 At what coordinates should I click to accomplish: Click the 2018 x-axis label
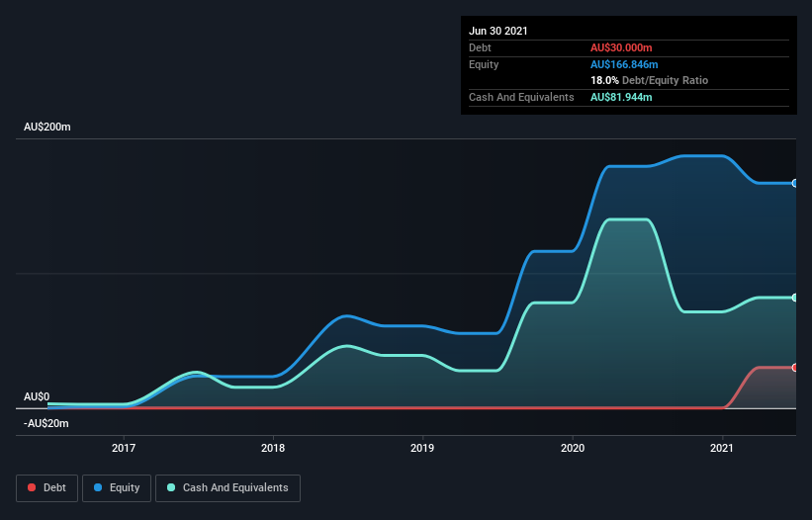273,448
